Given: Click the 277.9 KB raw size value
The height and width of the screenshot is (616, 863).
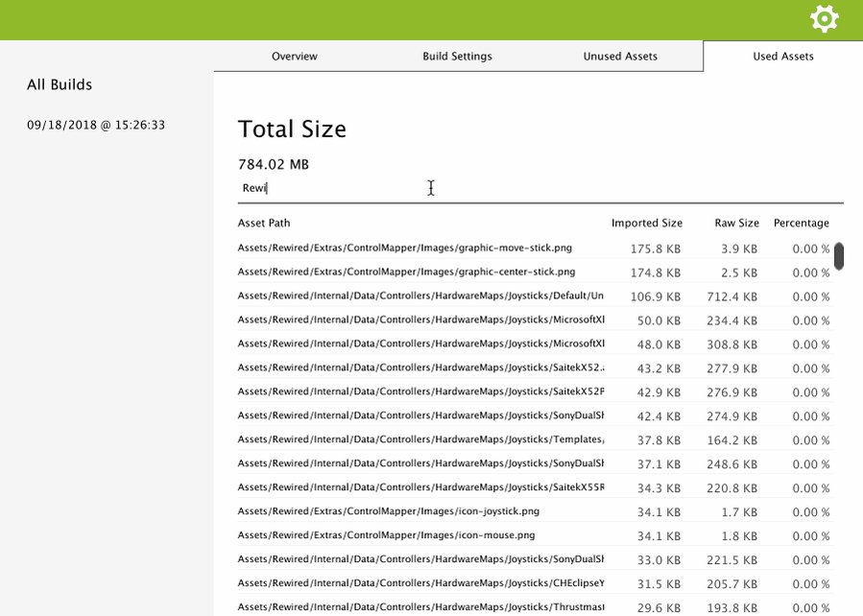Looking at the screenshot, I should pos(732,368).
